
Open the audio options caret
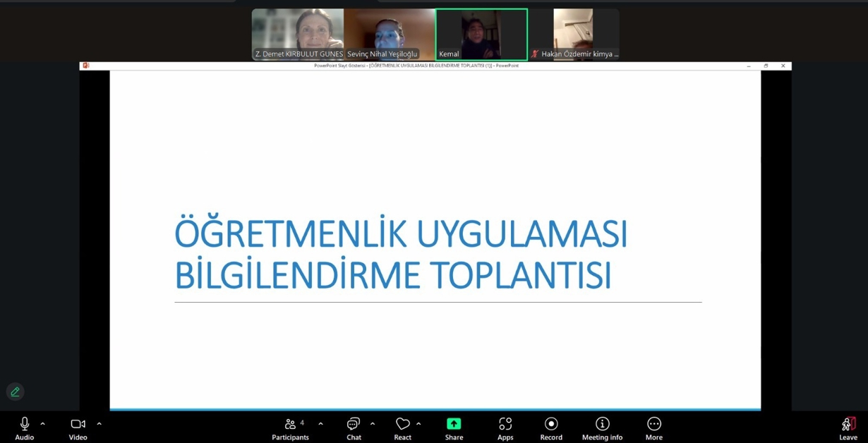click(42, 423)
